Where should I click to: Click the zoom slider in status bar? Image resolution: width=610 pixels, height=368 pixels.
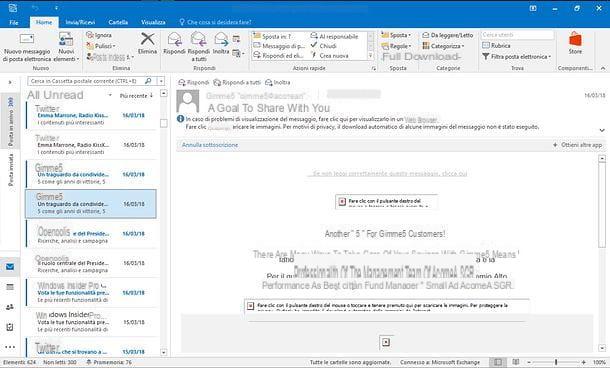(x=556, y=362)
